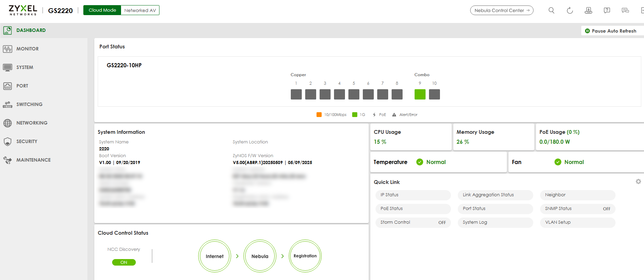Open Port menu
This screenshot has width=644, height=280.
pyautogui.click(x=22, y=86)
